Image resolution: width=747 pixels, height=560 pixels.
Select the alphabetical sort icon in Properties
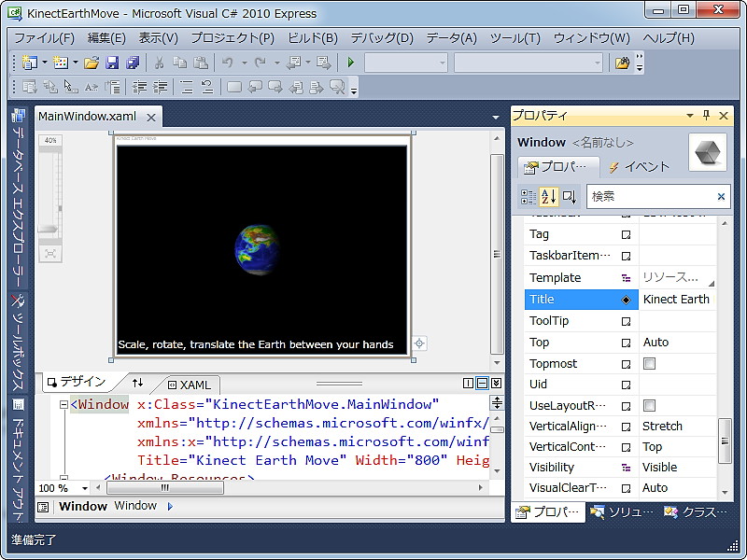click(549, 196)
